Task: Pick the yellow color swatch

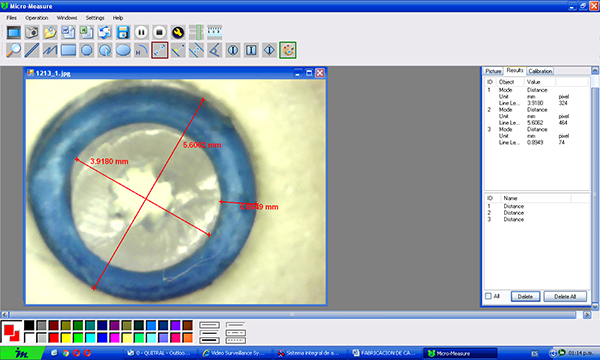Action: click(x=66, y=337)
